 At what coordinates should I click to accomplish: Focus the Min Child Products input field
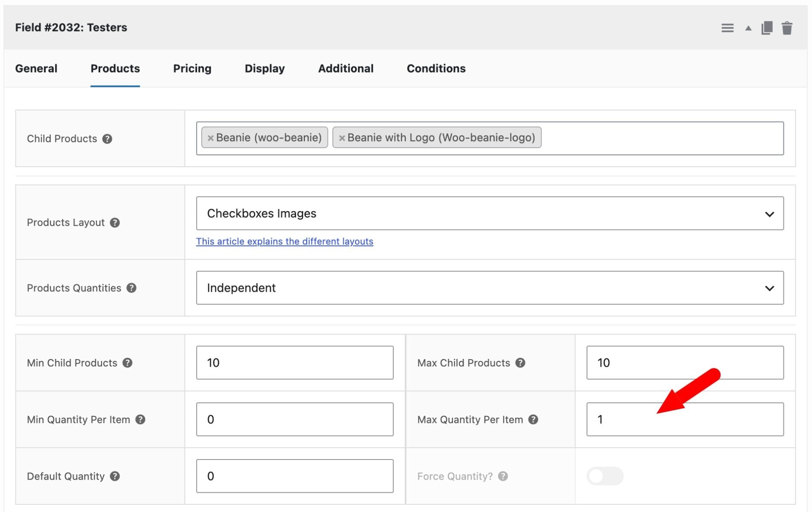coord(295,363)
